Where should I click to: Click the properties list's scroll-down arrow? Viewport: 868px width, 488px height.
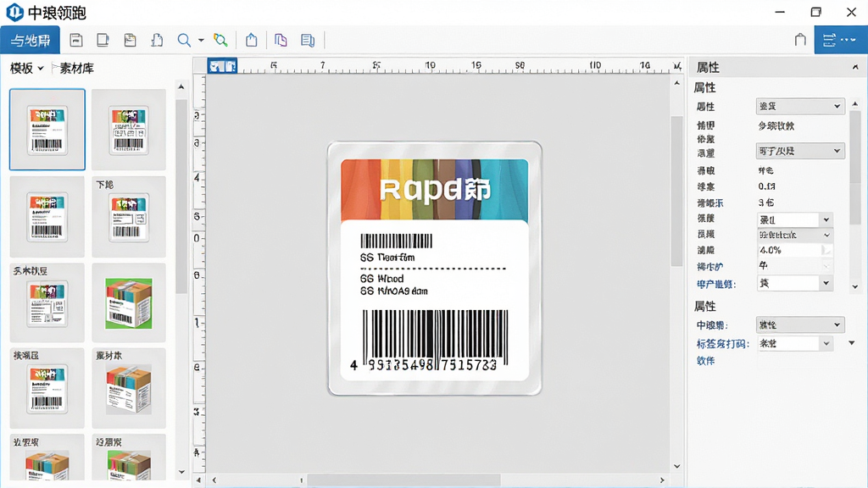click(855, 286)
